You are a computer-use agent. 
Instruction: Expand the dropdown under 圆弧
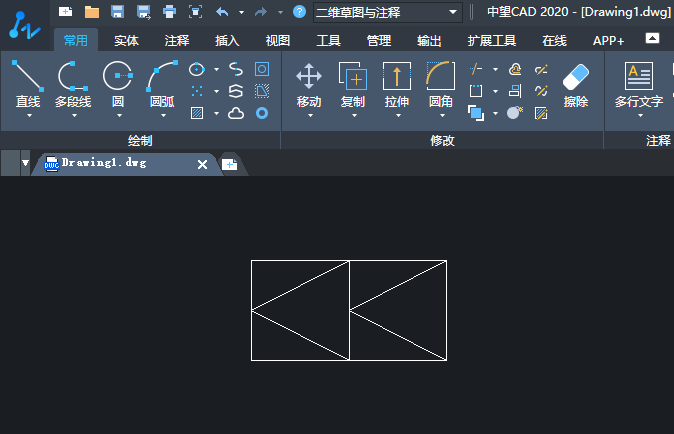pyautogui.click(x=163, y=116)
